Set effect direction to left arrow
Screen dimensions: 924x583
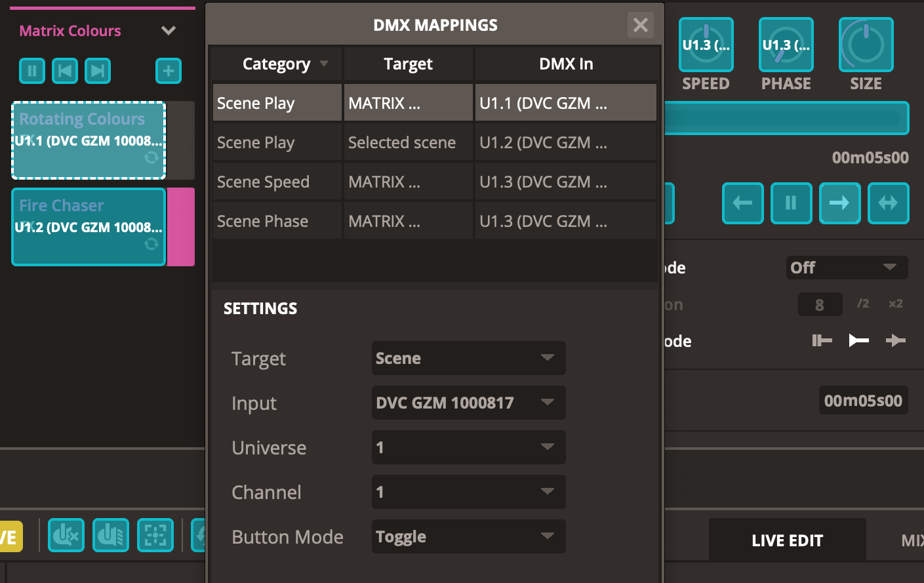coord(742,203)
